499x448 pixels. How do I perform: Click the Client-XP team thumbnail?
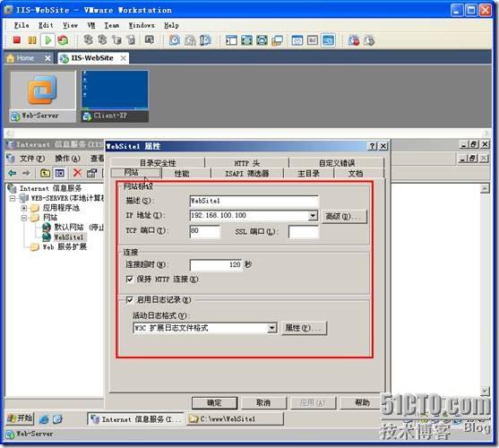(x=115, y=96)
